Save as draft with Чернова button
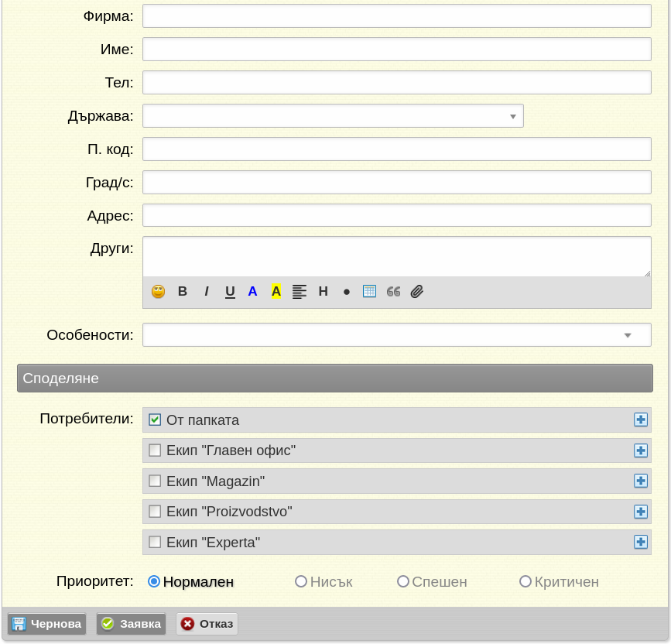 (46, 624)
